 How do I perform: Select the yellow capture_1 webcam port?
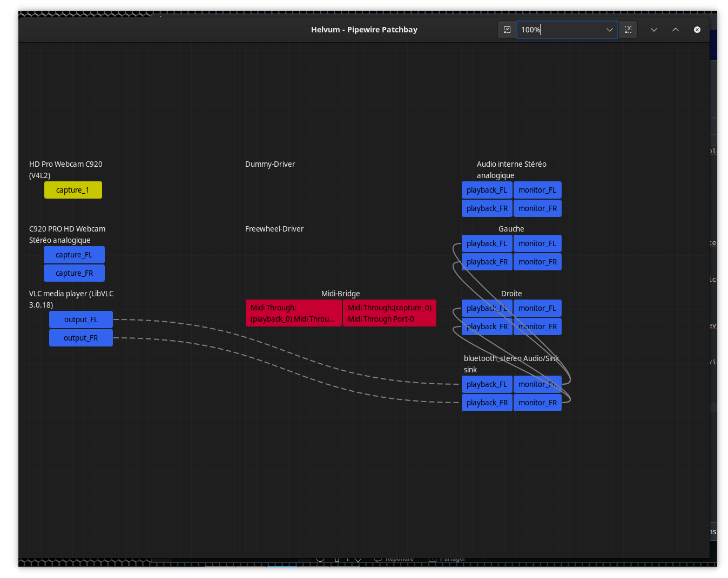click(73, 190)
